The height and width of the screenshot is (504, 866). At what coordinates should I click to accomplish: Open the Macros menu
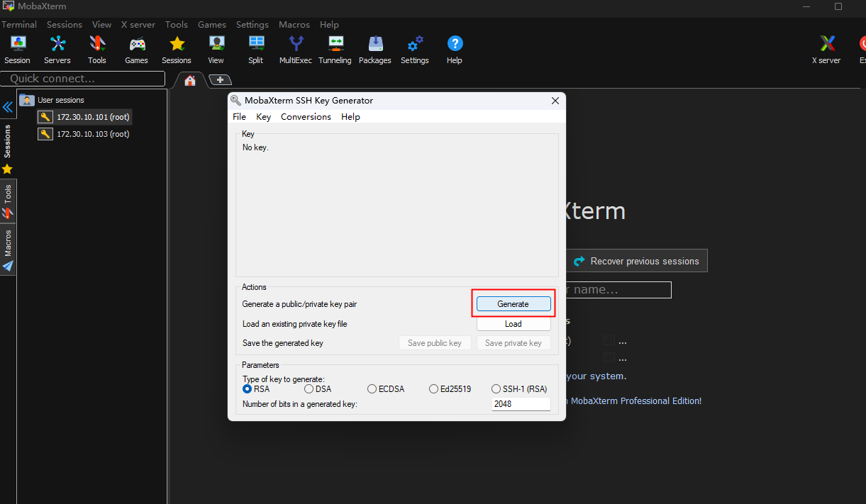click(x=294, y=24)
